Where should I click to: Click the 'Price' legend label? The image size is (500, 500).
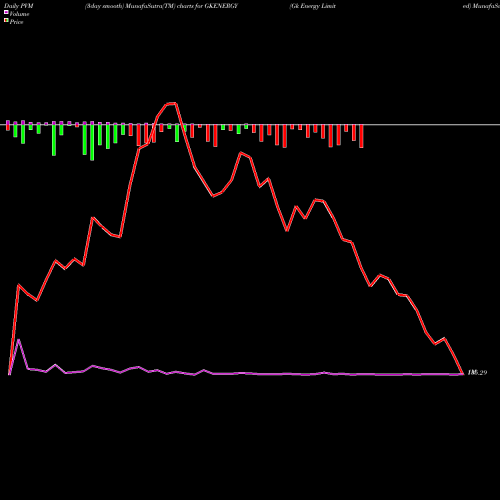click(16, 22)
